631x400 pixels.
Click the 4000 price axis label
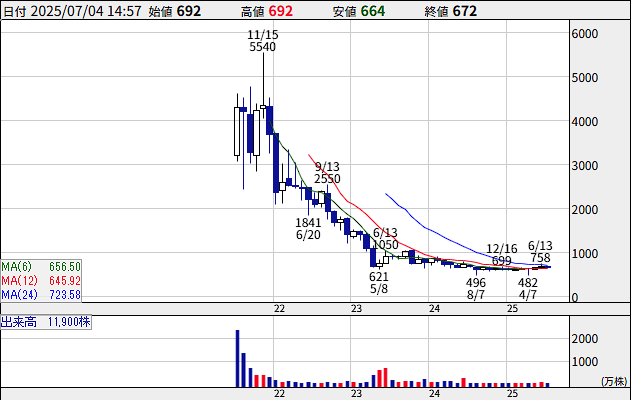point(585,122)
